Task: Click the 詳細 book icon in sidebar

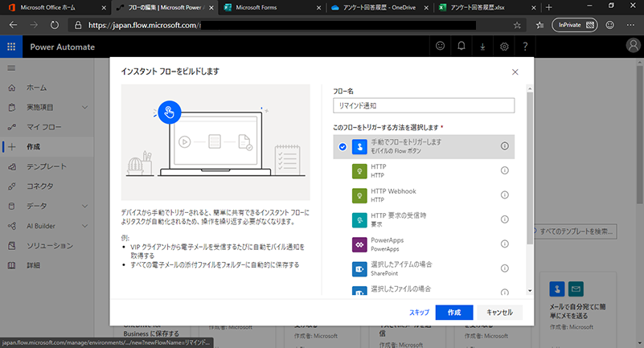Action: coord(12,265)
